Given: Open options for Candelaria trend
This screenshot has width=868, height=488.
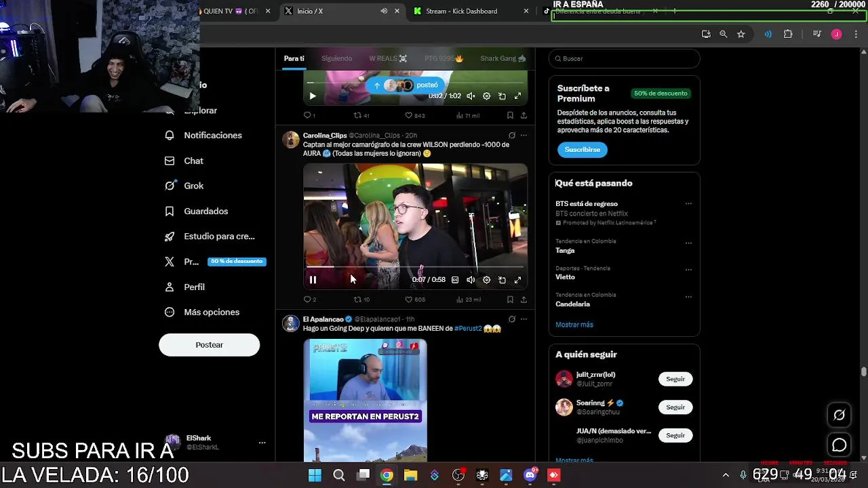Looking at the screenshot, I should coord(688,296).
